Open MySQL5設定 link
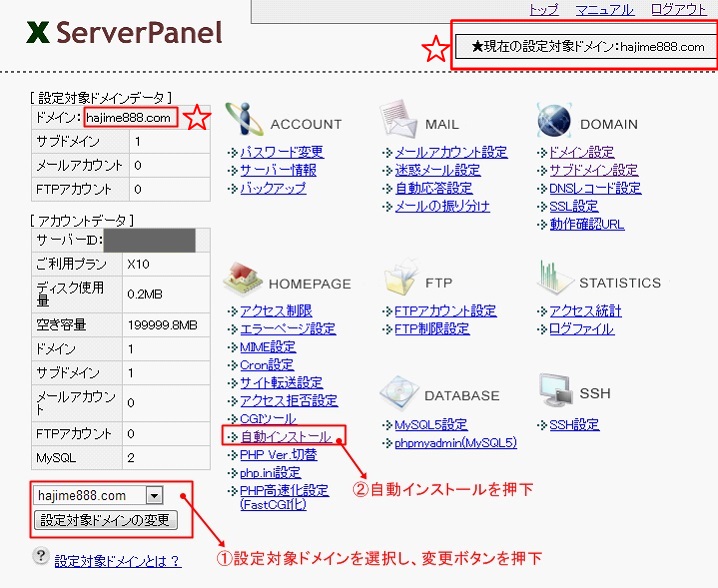Image resolution: width=718 pixels, height=588 pixels. [x=431, y=425]
